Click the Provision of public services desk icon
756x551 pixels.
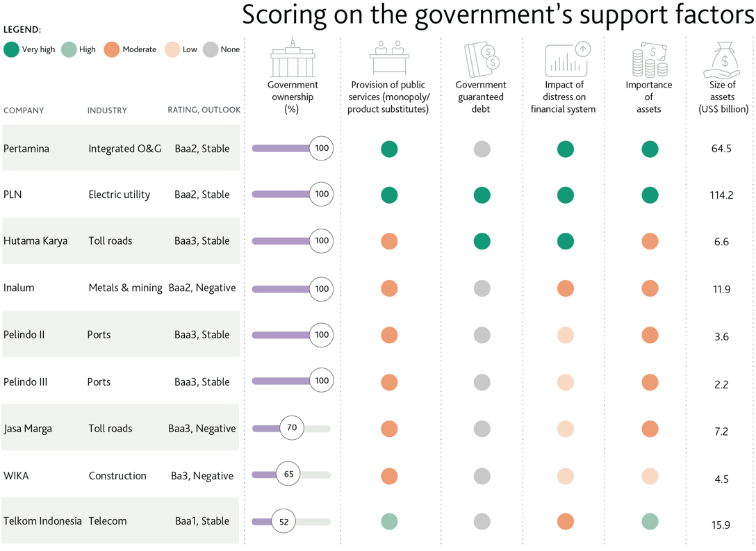[x=389, y=58]
